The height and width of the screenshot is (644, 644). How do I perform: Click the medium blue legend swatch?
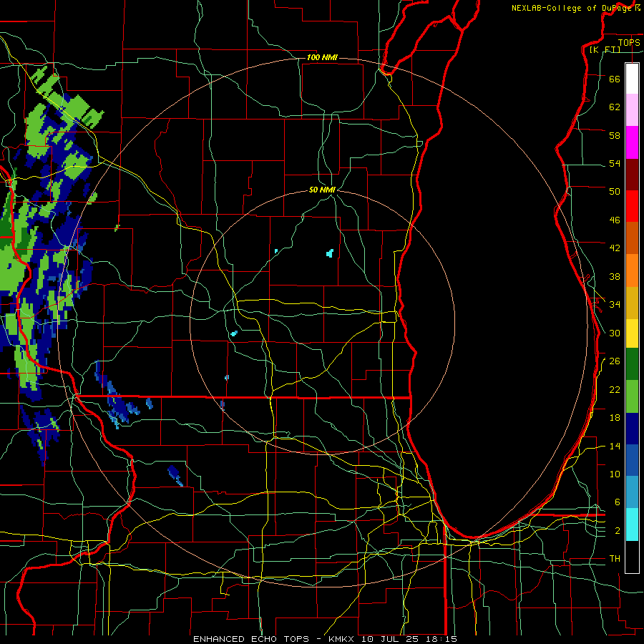tap(632, 459)
